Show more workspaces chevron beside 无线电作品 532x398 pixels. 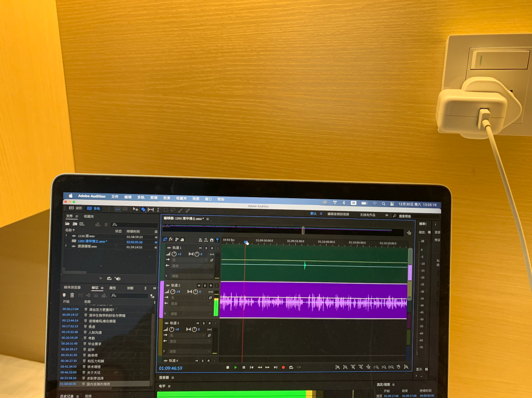[386, 215]
